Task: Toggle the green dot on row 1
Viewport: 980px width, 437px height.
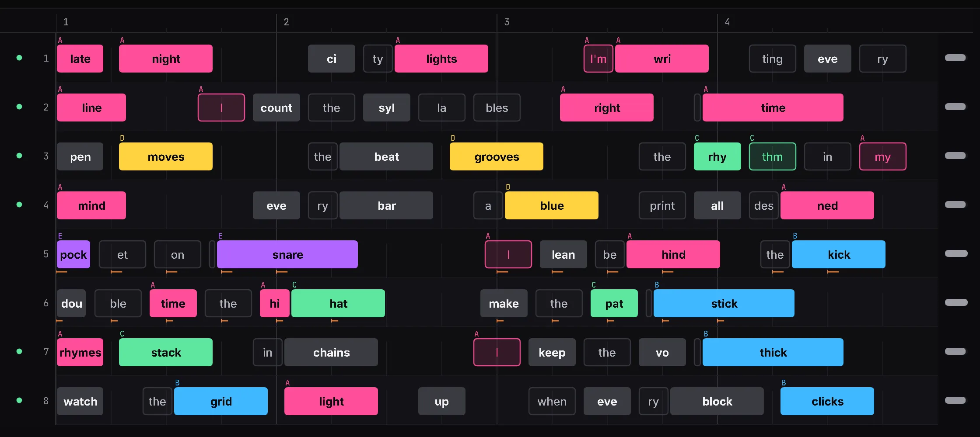Action: point(19,58)
